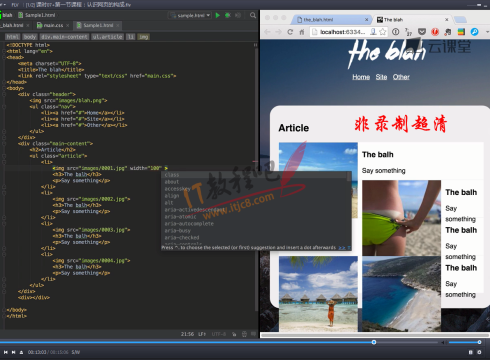Select the ul.article breadcrumb
Screen dimensions: 490x360
pos(107,37)
